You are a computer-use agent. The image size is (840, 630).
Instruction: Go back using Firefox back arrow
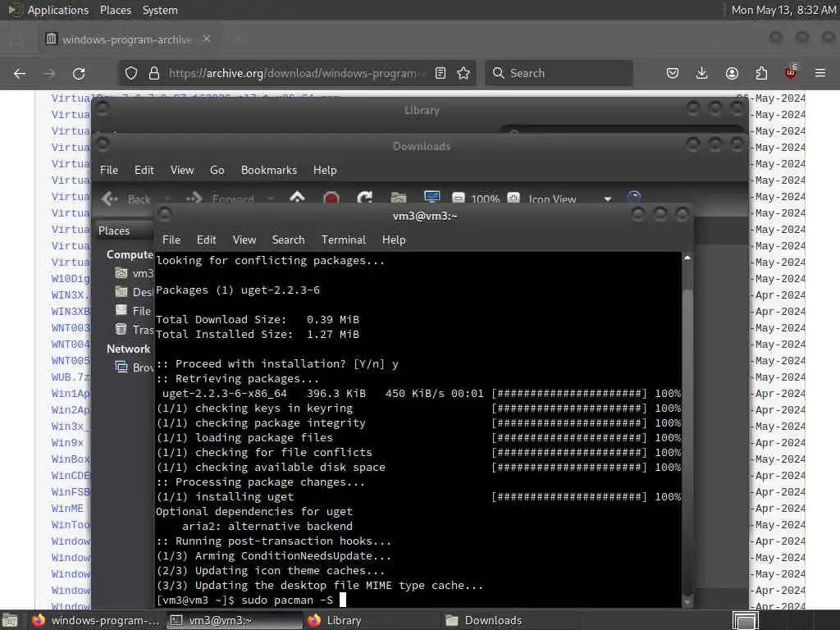(20, 73)
